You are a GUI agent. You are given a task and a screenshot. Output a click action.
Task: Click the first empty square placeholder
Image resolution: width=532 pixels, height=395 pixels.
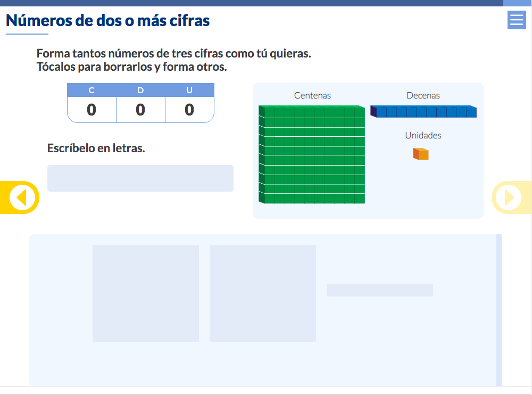click(x=146, y=293)
